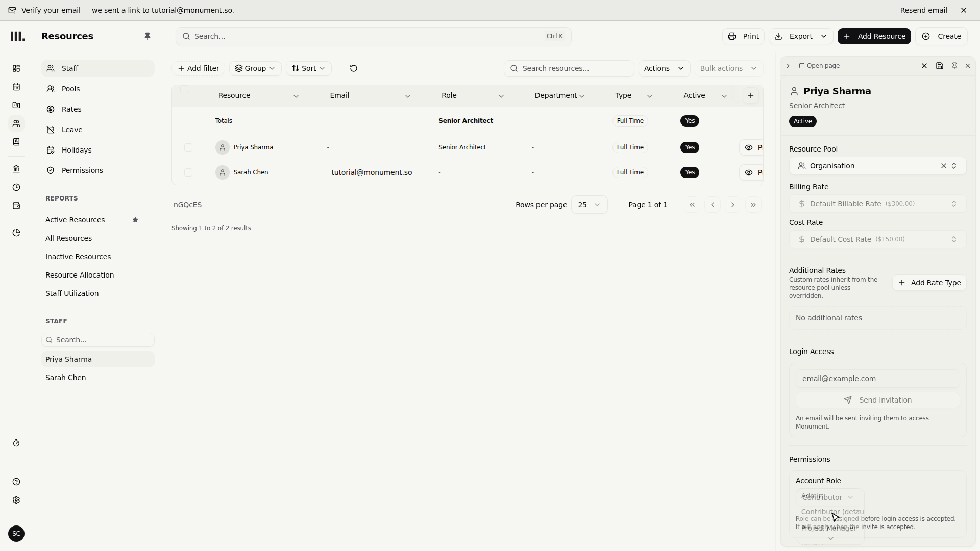Tick the checkbox for Sarah Chen row
This screenshot has height=551, width=980.
click(188, 172)
